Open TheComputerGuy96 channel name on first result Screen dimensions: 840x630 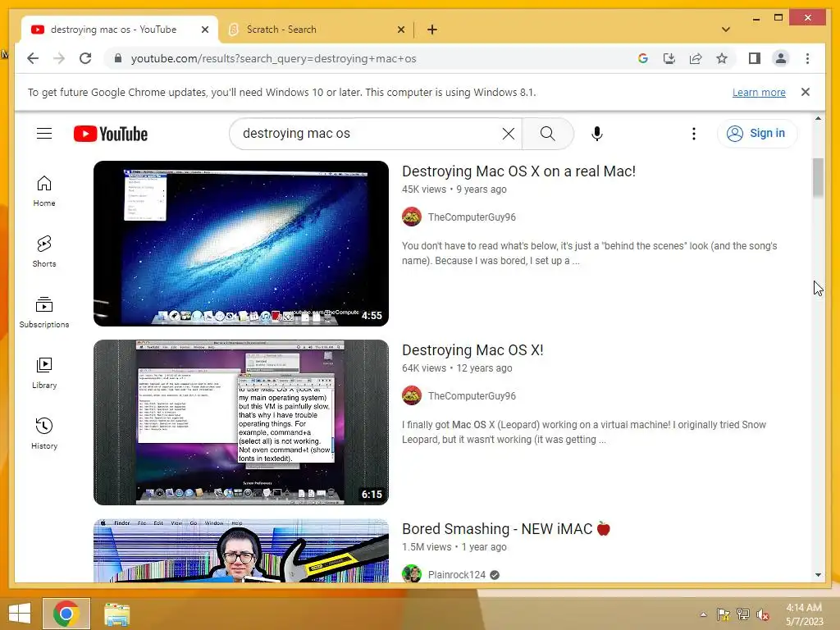(x=472, y=217)
